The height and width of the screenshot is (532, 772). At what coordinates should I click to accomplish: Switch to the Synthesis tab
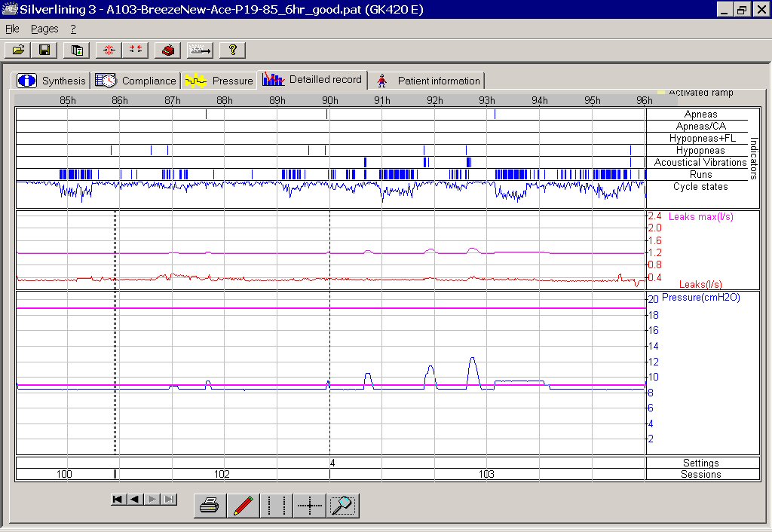pyautogui.click(x=51, y=81)
